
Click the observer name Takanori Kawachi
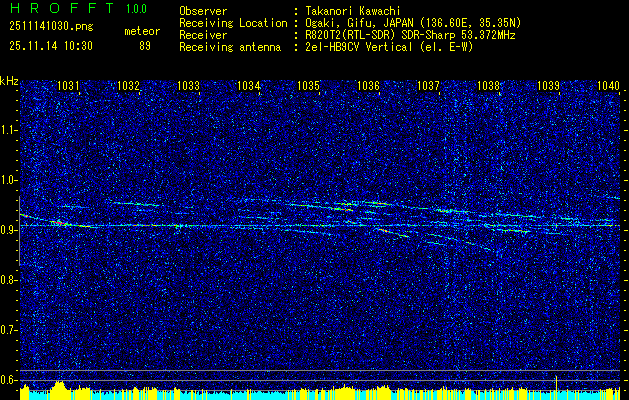pyautogui.click(x=351, y=11)
